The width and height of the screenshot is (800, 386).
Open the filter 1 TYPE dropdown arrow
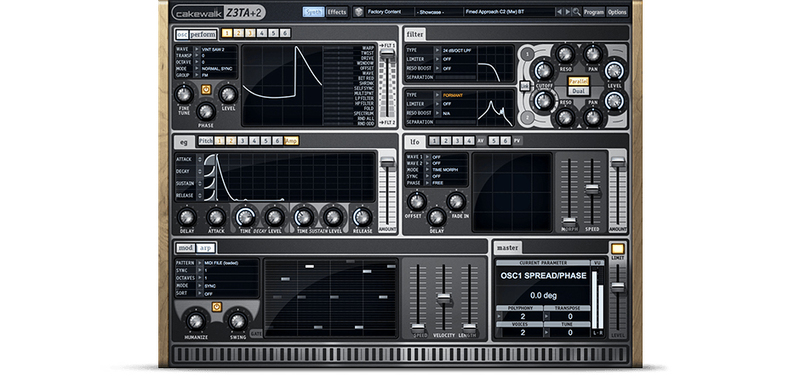437,50
